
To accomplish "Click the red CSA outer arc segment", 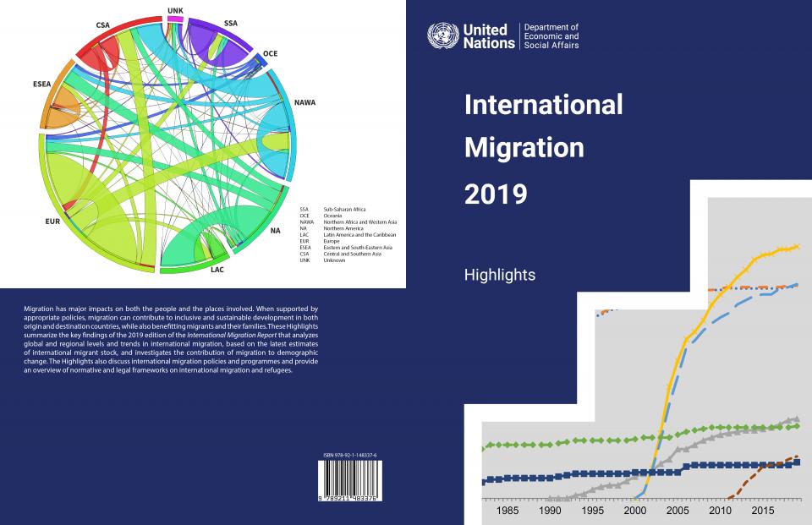I will 117,34.
